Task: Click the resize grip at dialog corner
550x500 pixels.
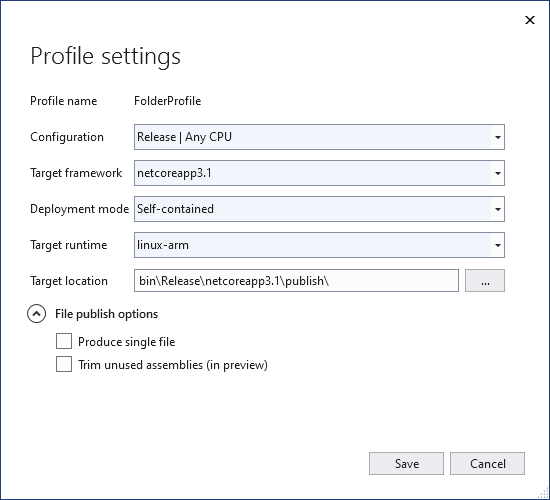Action: click(x=542, y=493)
